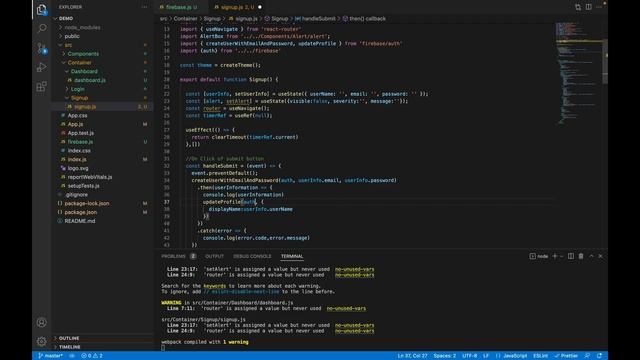Viewport: 640px width, 360px height.
Task: Open App.css file
Action: (x=77, y=116)
